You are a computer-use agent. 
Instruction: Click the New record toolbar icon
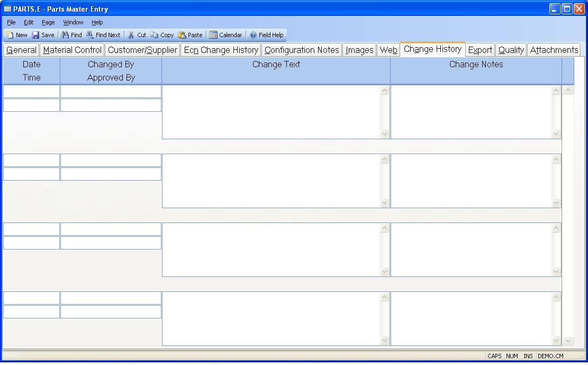tap(10, 35)
